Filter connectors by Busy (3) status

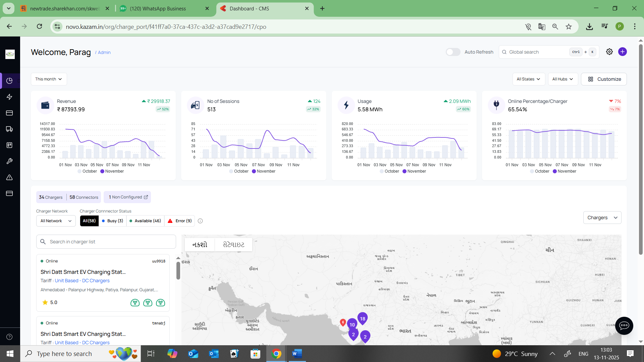pos(112,221)
